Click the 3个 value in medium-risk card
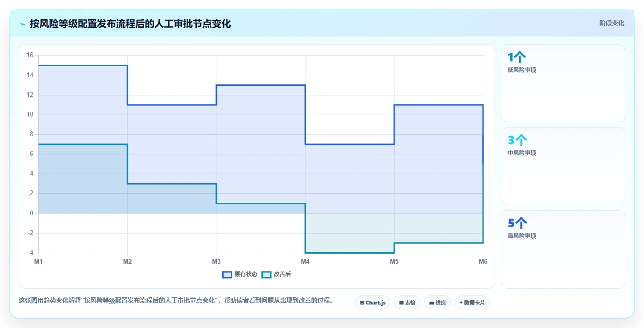This screenshot has width=644, height=328. (518, 141)
